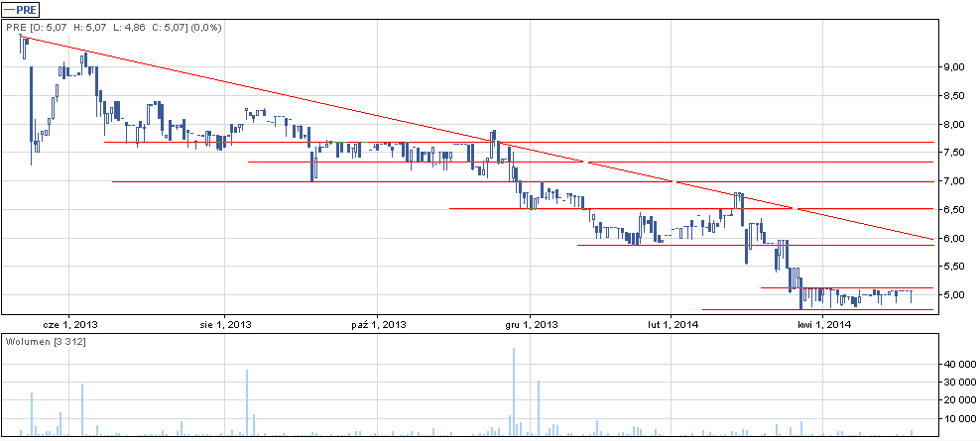Click the paź 1, 2013 date label

point(379,325)
